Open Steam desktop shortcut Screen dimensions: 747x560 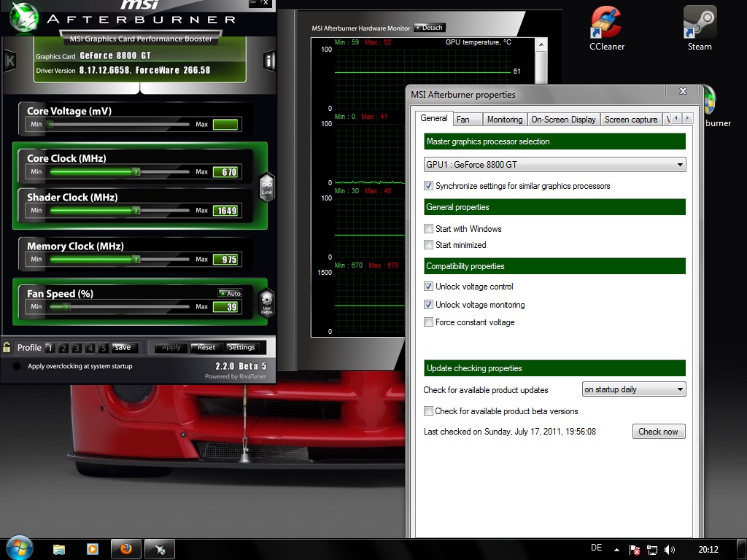tap(700, 28)
